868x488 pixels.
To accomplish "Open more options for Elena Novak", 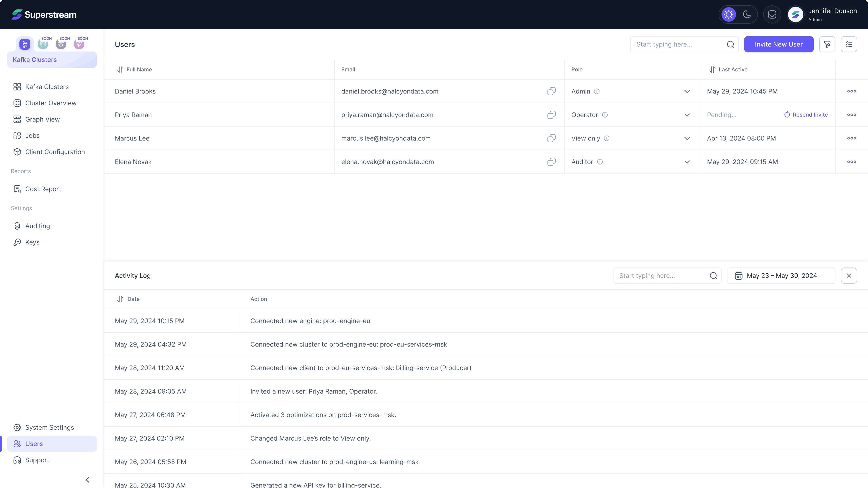I will (851, 162).
